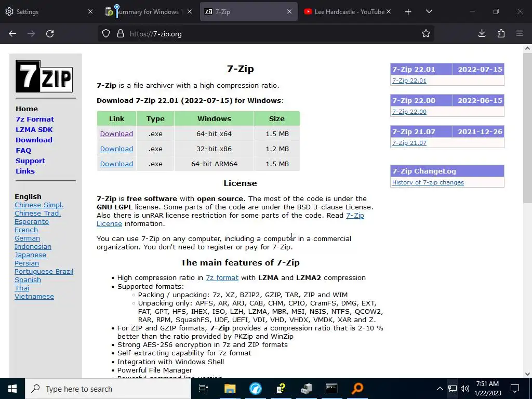Switch language to Esperanto
This screenshot has height=399, width=532.
point(32,221)
